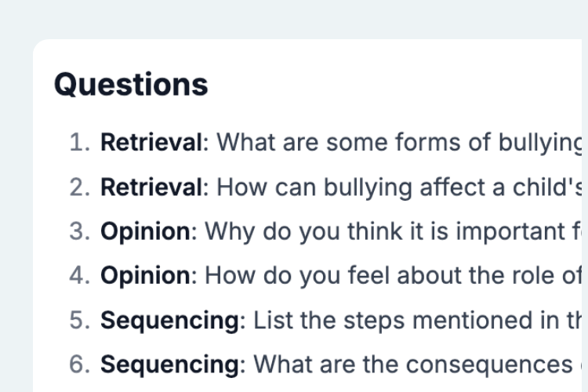Select the Sequencing label in question 5
Viewport: 588px width, 392px height.
pyautogui.click(x=169, y=320)
